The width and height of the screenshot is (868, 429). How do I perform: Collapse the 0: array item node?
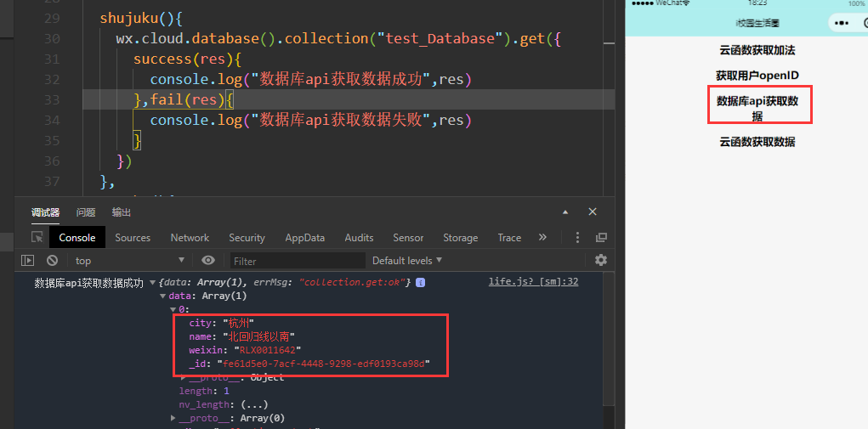pos(173,309)
